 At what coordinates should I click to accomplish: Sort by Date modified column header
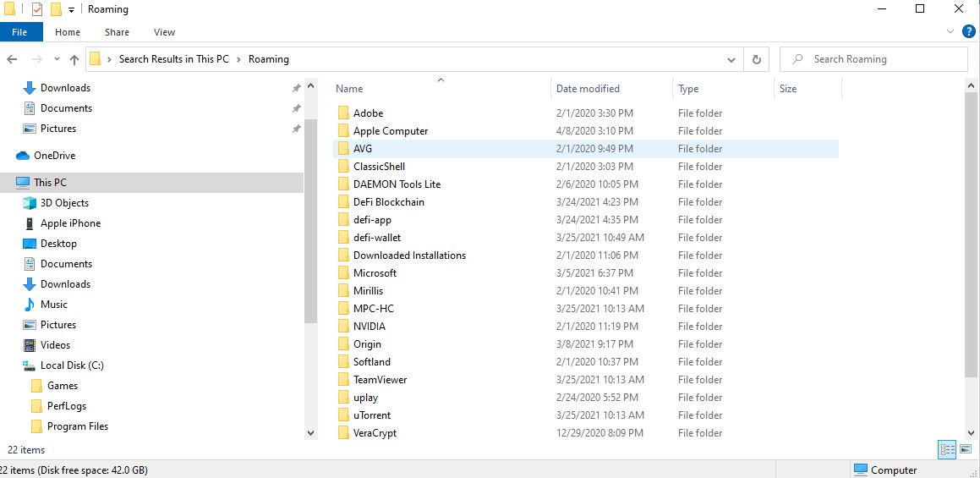[x=612, y=88]
